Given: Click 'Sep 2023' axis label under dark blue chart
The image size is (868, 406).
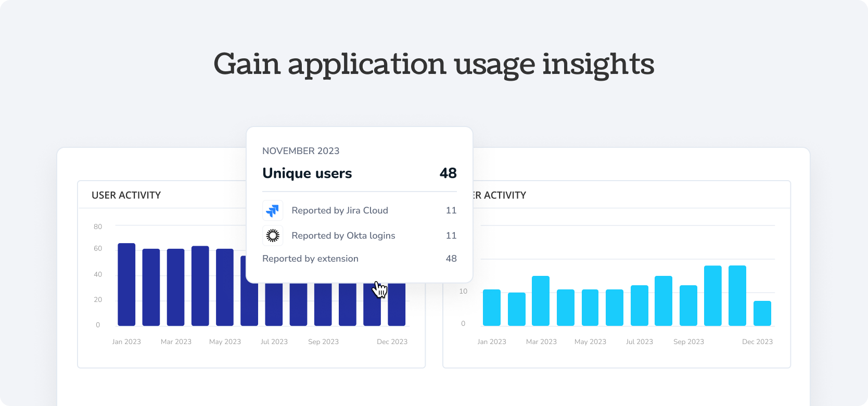Looking at the screenshot, I should (x=323, y=342).
